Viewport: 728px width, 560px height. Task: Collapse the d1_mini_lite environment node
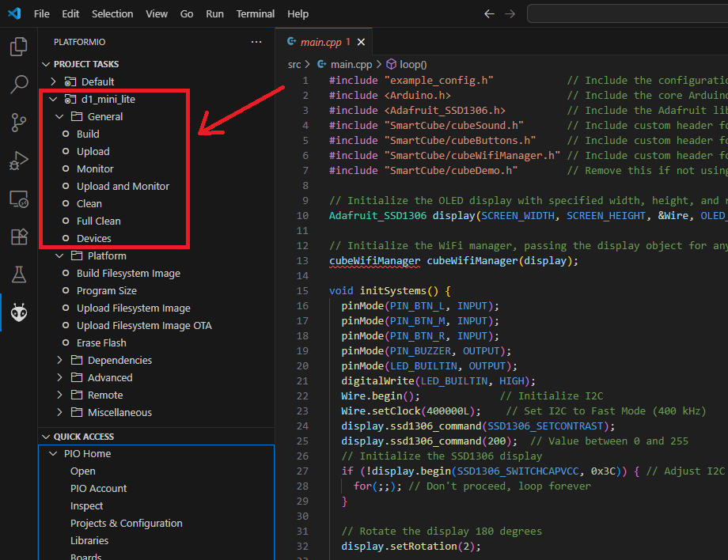coord(54,99)
